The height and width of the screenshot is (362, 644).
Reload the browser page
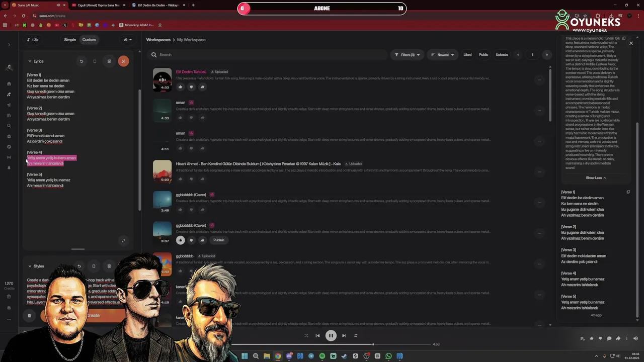24,16
